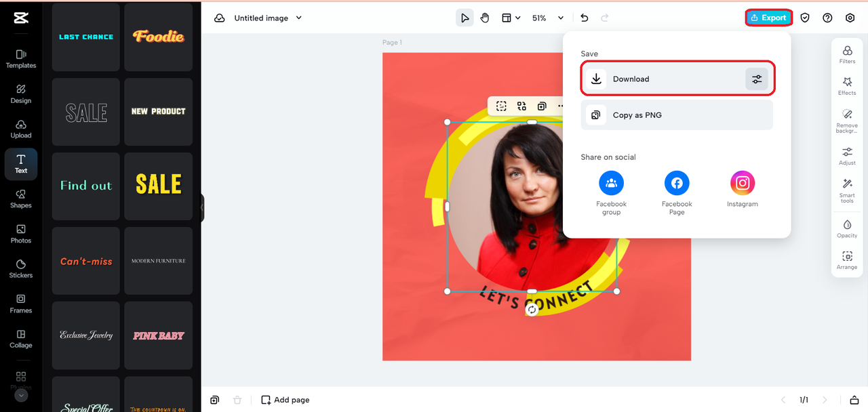This screenshot has width=868, height=412.
Task: Open the Shapes sidebar panel
Action: tap(21, 199)
